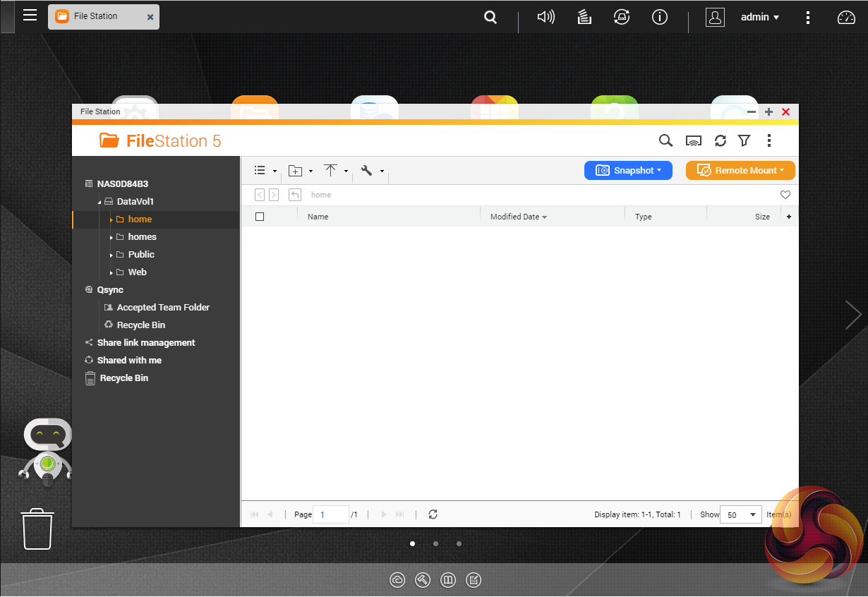Add column with plus icon

[789, 217]
